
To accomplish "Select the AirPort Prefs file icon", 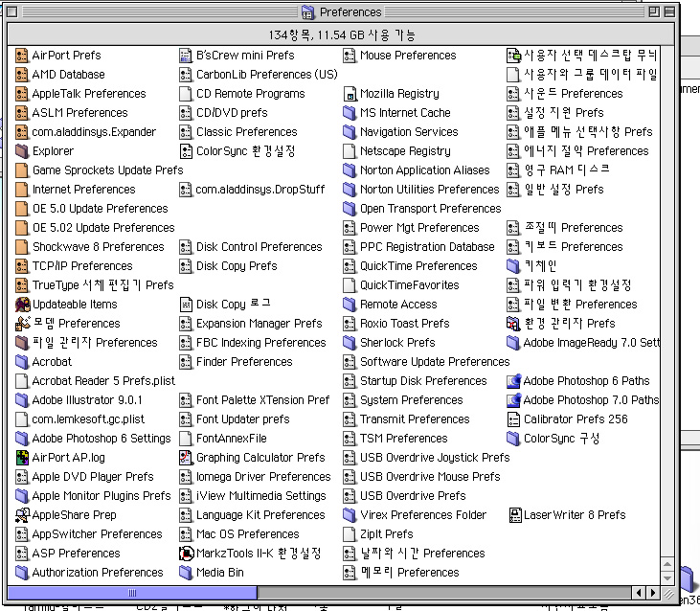I will tap(23, 56).
